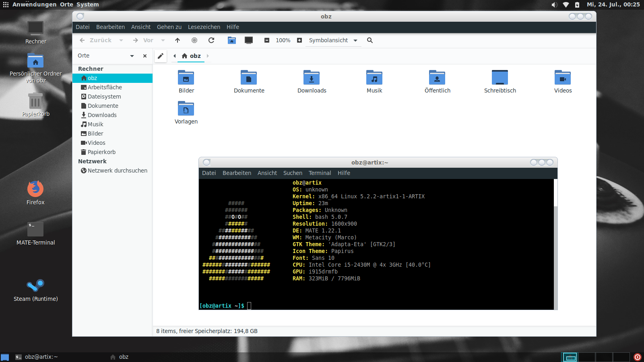Toggle the location text entry pencil
Image resolution: width=644 pixels, height=362 pixels.
pyautogui.click(x=160, y=56)
